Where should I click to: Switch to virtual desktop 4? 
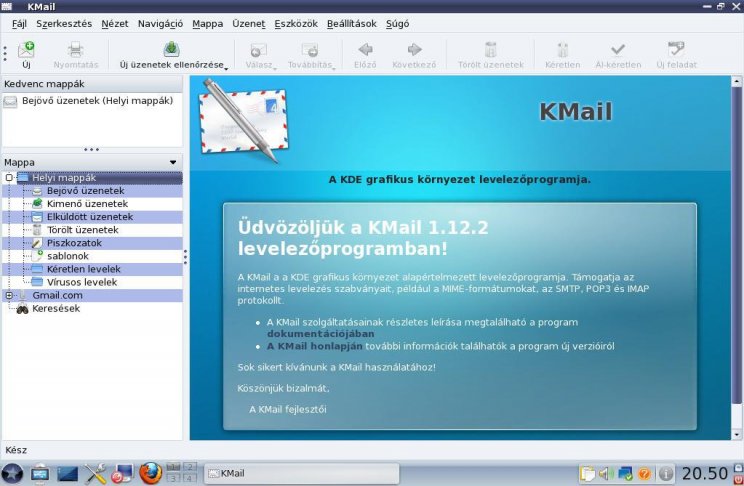[190, 478]
